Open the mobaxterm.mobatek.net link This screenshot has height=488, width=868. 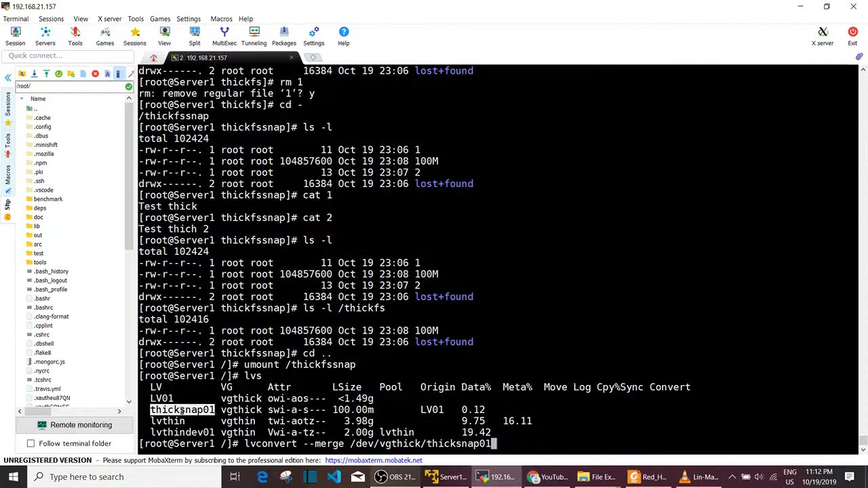[374, 460]
